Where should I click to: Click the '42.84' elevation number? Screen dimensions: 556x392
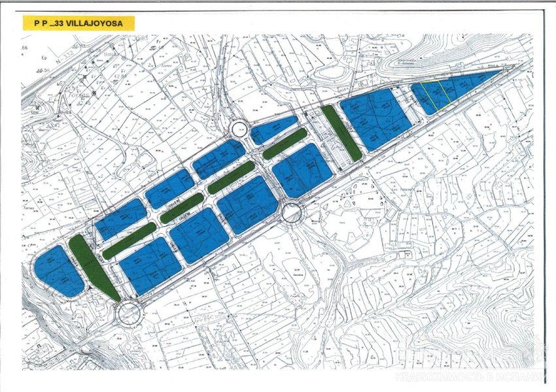(120, 77)
